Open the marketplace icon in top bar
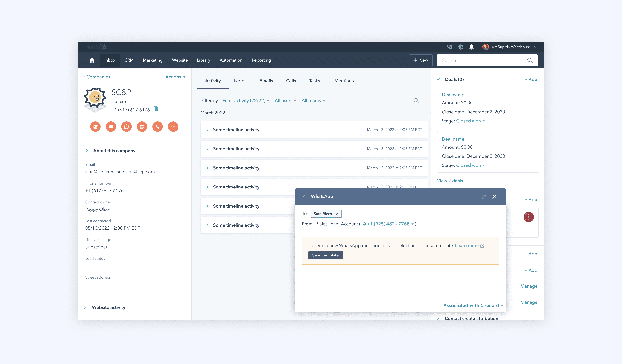Image resolution: width=622 pixels, height=364 pixels. click(449, 47)
